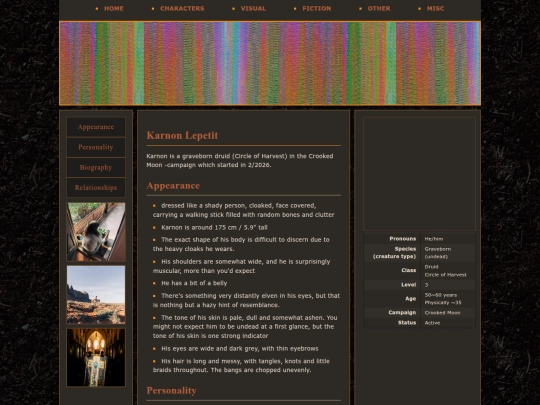This screenshot has width=540, height=405.
Task: Click the bullet about the heavy cloaks he wears
Action: (x=241, y=244)
